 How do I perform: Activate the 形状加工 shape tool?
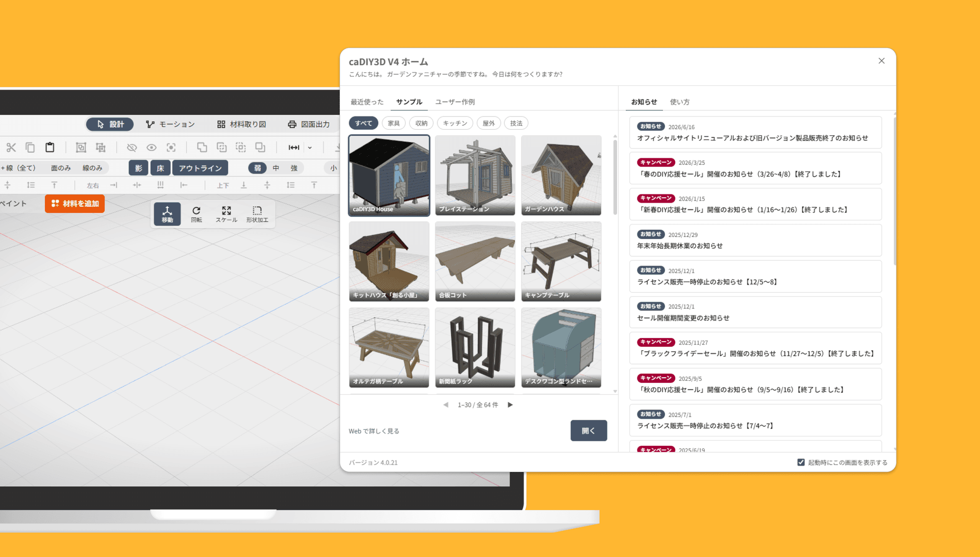[x=257, y=214]
